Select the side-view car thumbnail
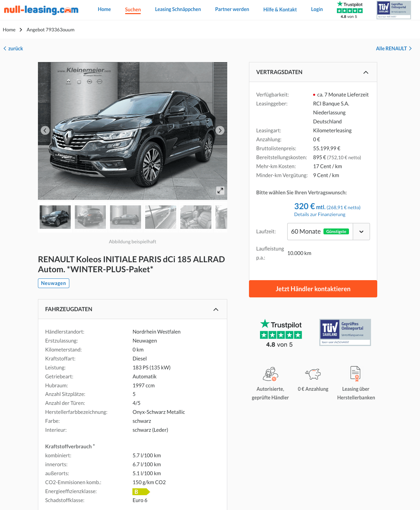 coord(126,217)
